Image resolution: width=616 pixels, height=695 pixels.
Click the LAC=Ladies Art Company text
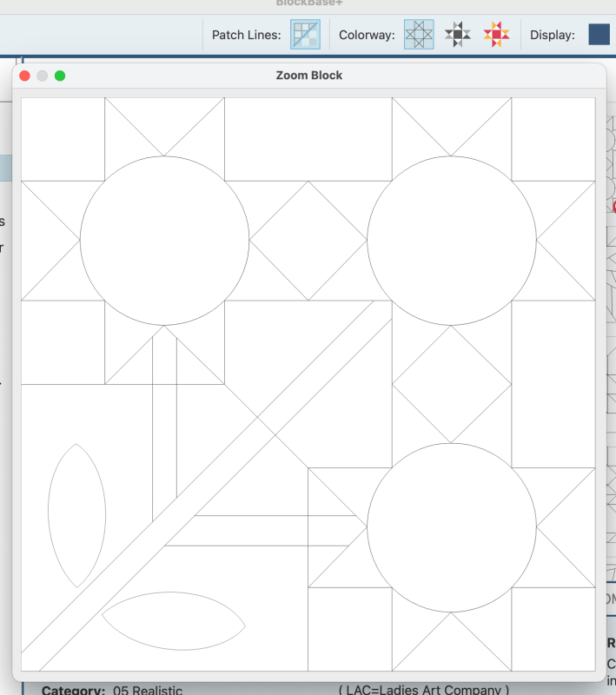click(x=423, y=690)
